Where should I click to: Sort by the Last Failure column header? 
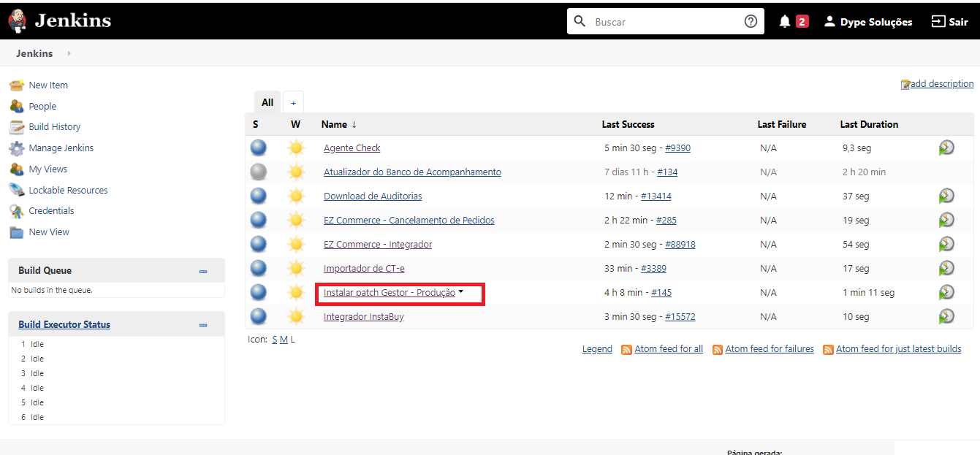coord(782,124)
